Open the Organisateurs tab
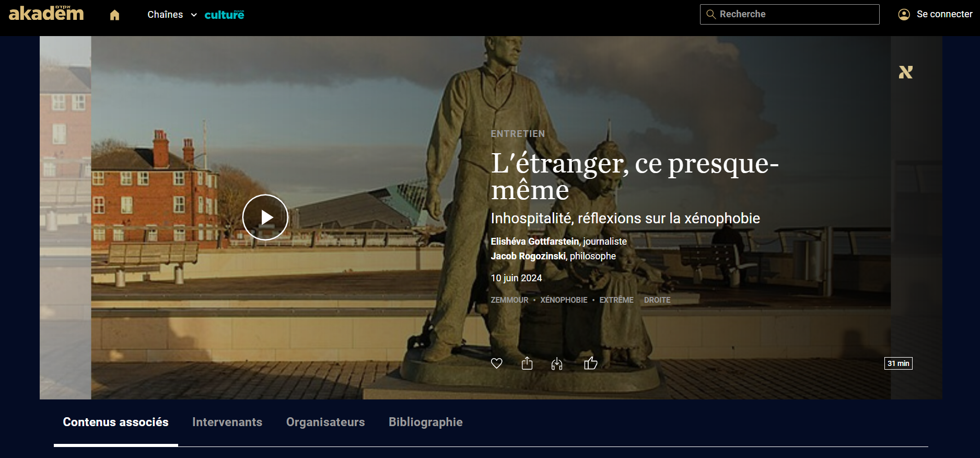The height and width of the screenshot is (458, 980). pyautogui.click(x=325, y=422)
